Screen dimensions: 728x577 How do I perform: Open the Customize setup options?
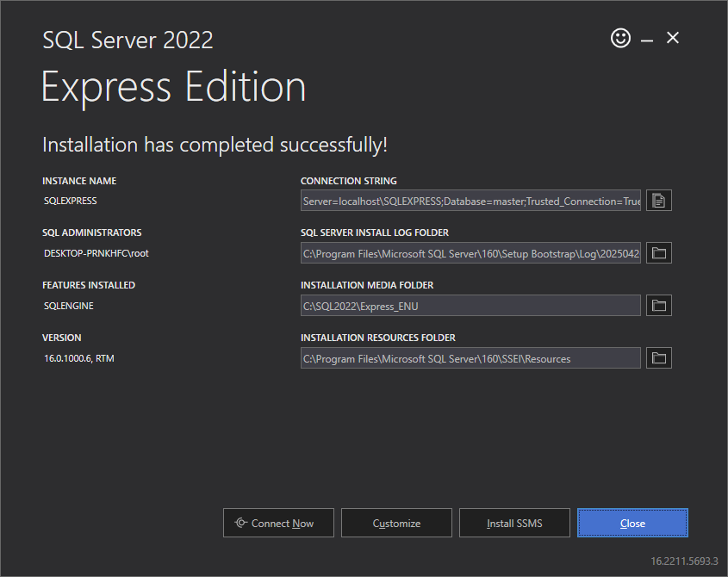396,523
